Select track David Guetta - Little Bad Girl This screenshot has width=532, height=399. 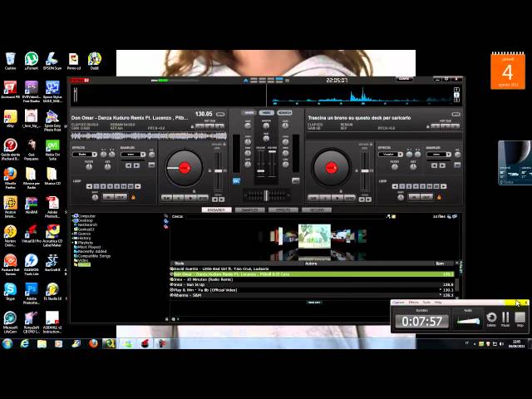pos(312,268)
